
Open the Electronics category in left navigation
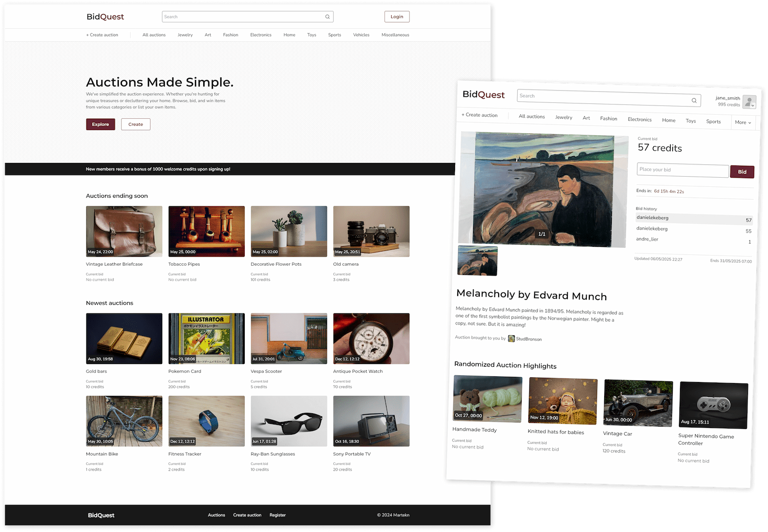(x=261, y=35)
